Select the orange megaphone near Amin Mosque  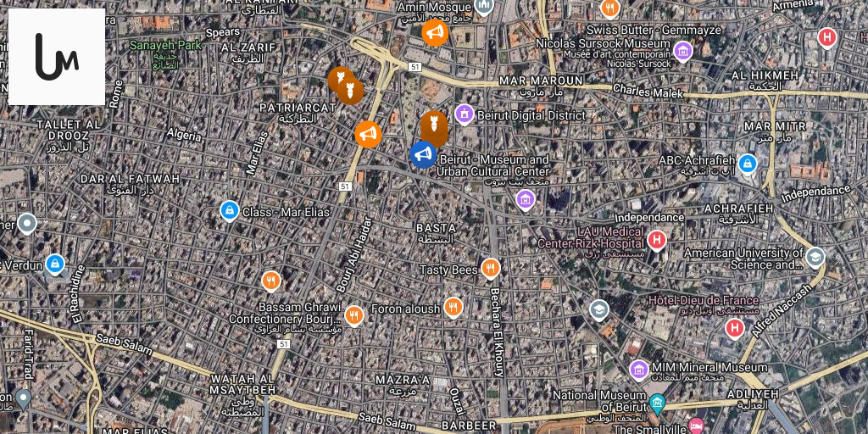coord(435,33)
